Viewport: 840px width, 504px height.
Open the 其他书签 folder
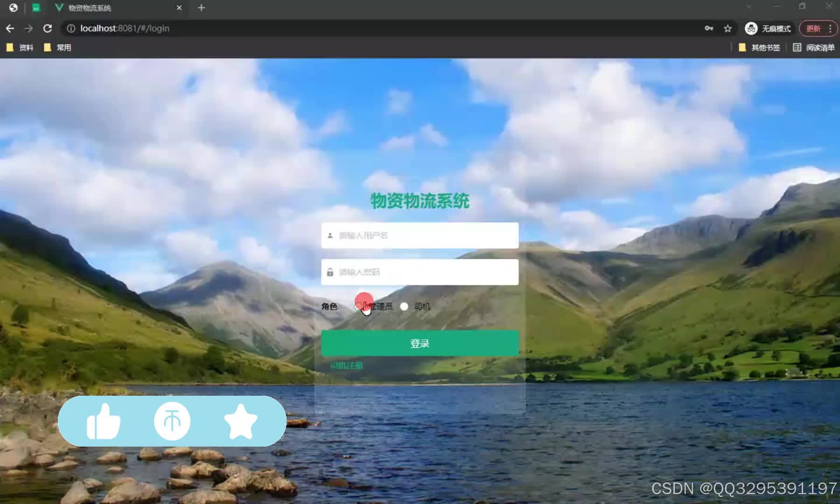click(759, 48)
